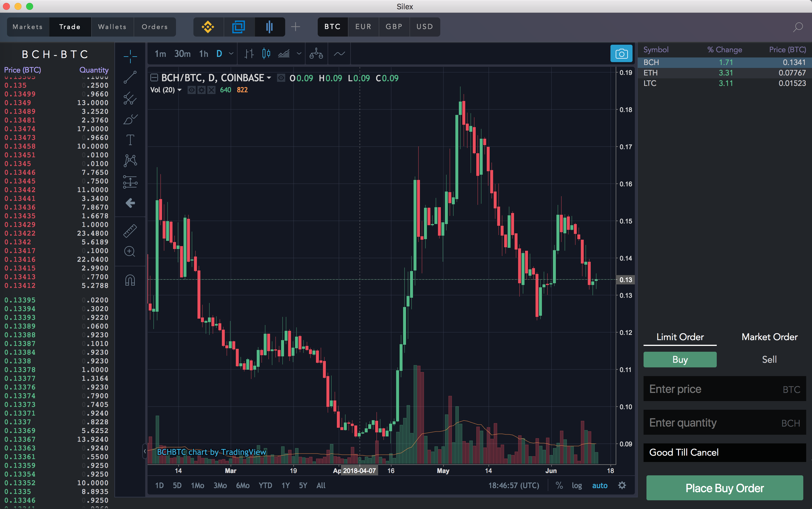812x509 pixels.
Task: Select the trend line drawing tool
Action: click(130, 77)
